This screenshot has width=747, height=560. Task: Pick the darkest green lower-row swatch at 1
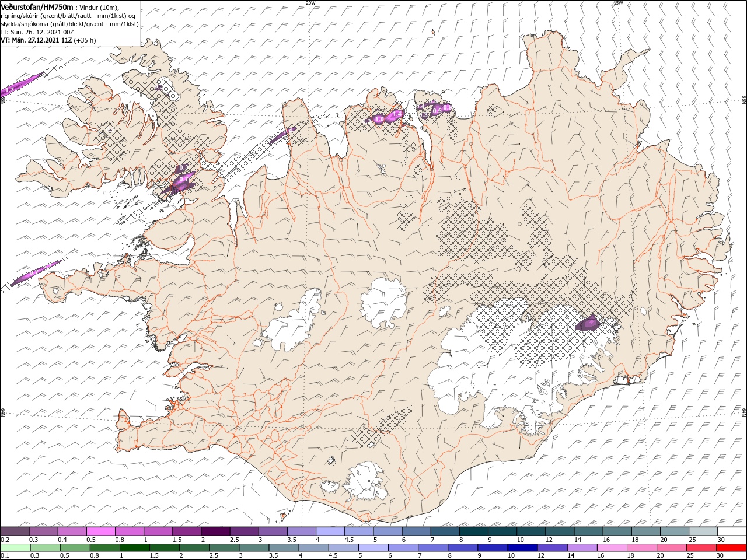coord(135,547)
